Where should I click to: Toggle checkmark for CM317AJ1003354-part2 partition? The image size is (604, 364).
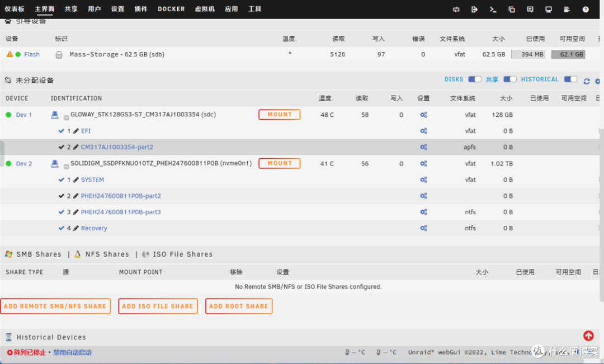(62, 147)
